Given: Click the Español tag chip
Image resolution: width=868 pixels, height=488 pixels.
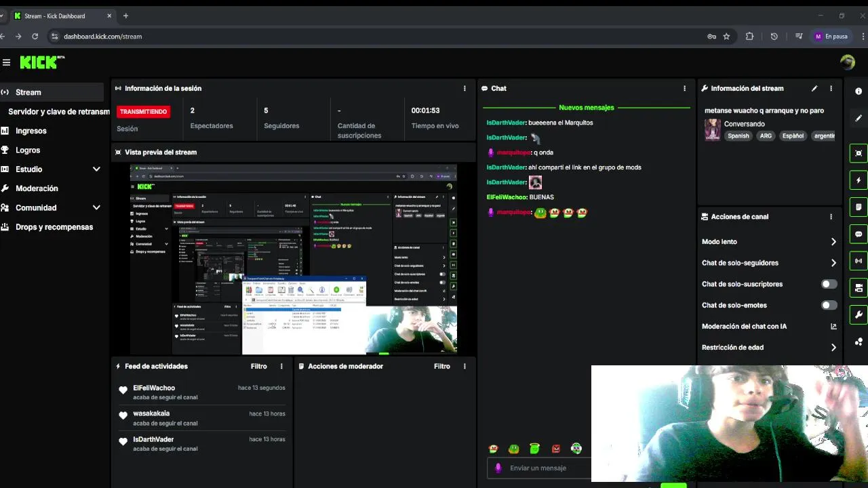Looking at the screenshot, I should (793, 136).
